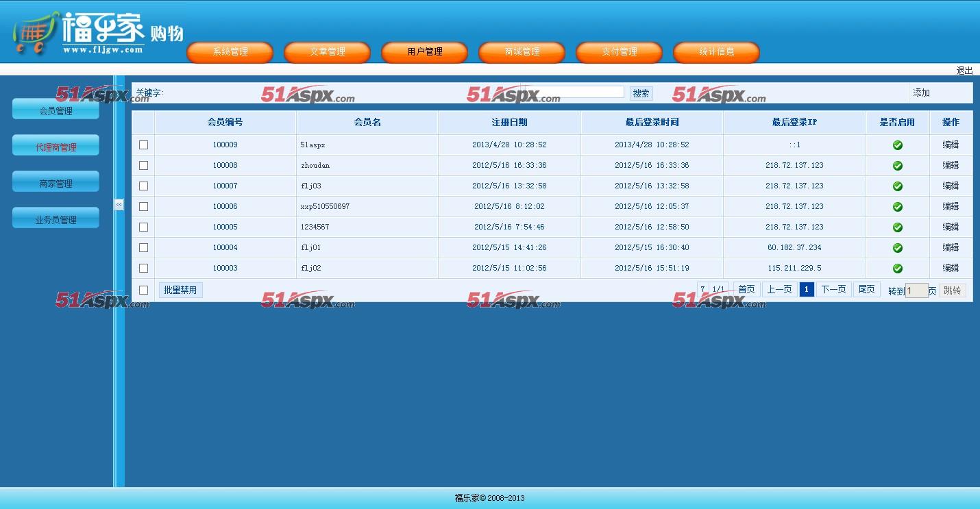Image resolution: width=980 pixels, height=509 pixels.
Task: Click the green check icon in row 100003
Action: (898, 269)
